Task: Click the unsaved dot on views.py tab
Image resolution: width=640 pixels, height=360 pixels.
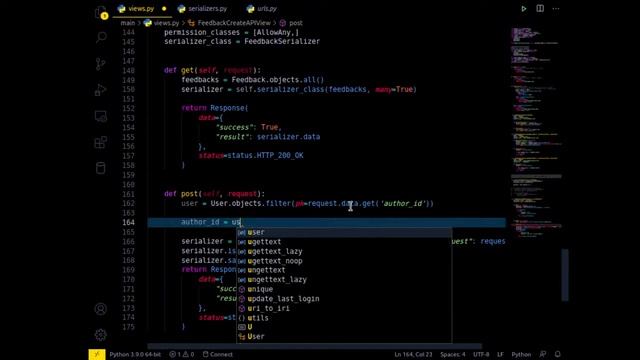Action: 164,9
